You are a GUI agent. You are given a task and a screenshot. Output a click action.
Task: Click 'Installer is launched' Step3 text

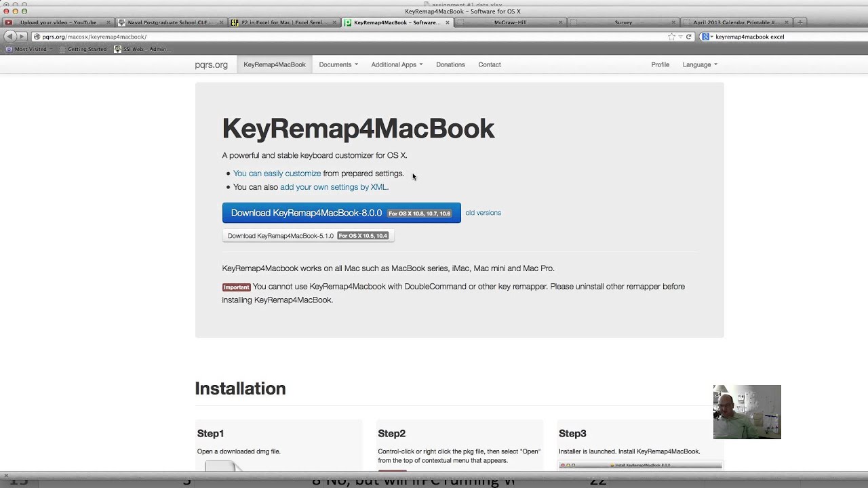[629, 451]
